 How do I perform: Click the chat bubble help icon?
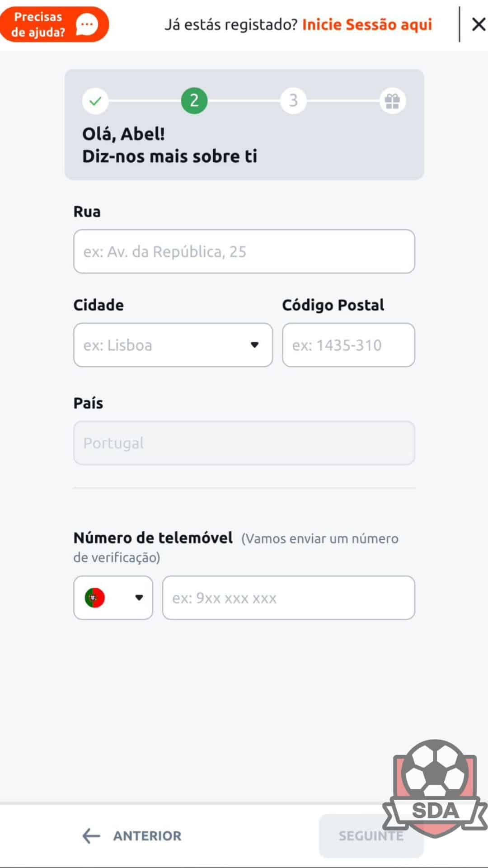87,24
